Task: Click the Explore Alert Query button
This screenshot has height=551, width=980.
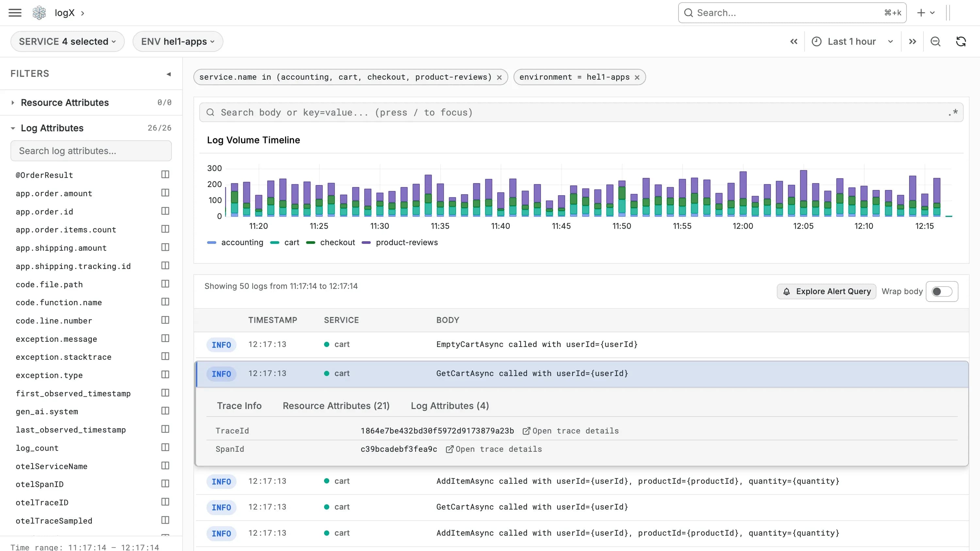Action: click(x=826, y=291)
